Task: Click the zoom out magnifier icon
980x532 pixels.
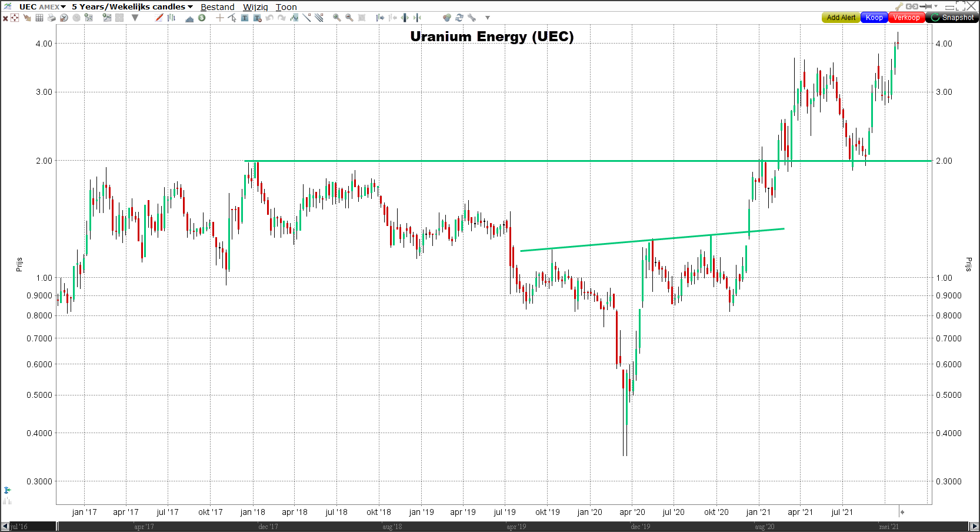Action: tap(349, 18)
